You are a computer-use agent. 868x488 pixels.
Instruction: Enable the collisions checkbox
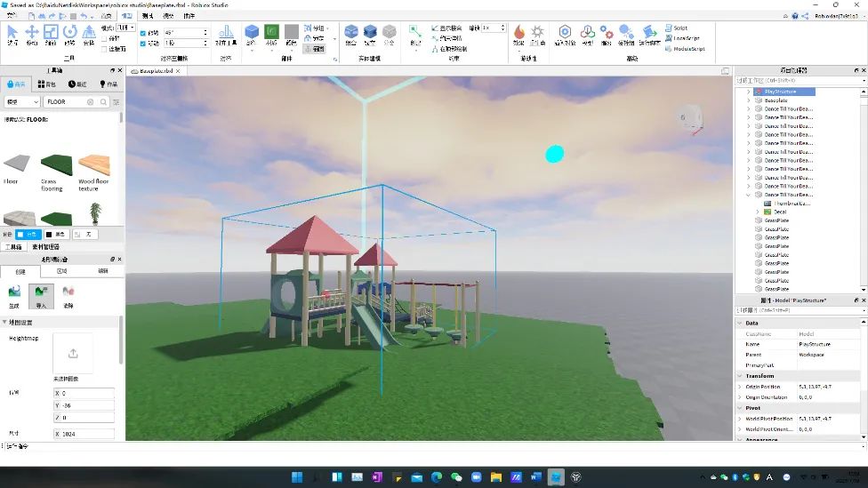[104, 39]
